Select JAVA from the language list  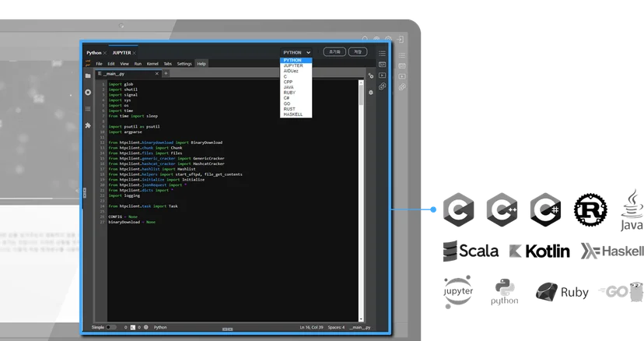pyautogui.click(x=296, y=87)
